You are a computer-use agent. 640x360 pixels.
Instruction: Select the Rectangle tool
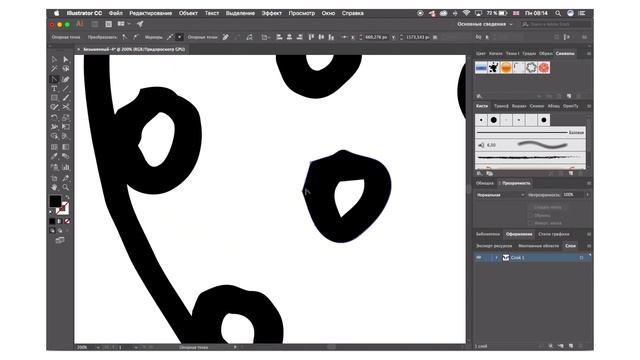[54, 98]
